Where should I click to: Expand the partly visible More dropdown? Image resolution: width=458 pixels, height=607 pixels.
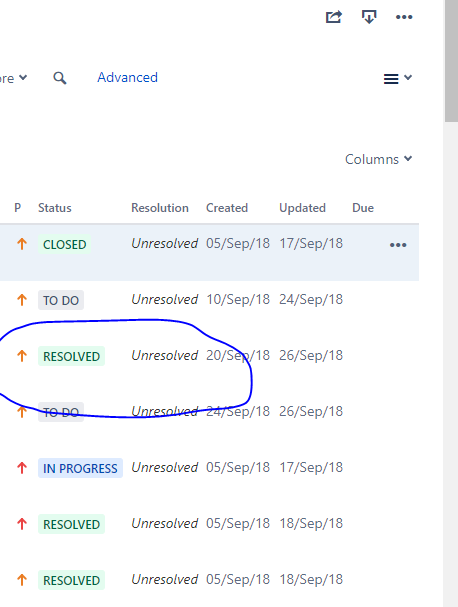[13, 78]
